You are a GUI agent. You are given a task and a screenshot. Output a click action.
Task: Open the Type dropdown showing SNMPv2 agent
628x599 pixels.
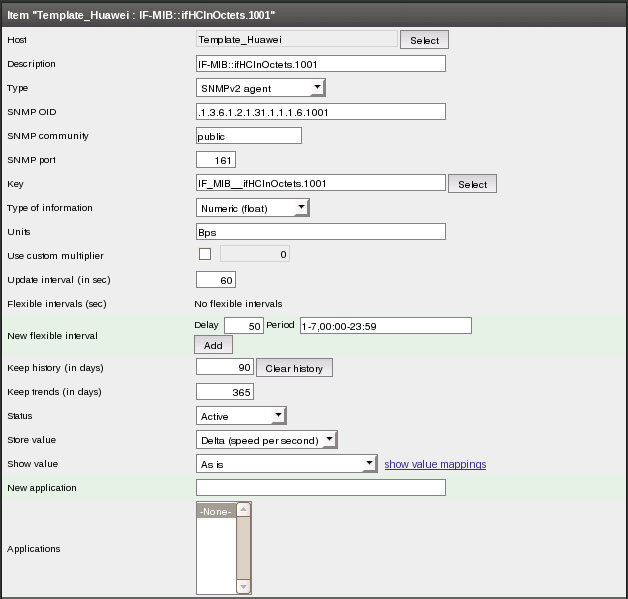[261, 88]
